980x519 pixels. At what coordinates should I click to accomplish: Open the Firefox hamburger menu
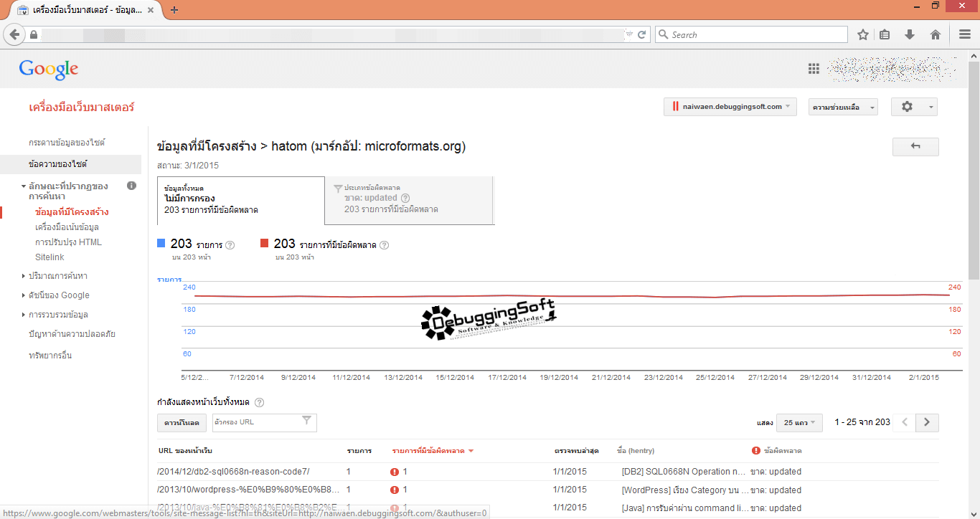pos(965,34)
